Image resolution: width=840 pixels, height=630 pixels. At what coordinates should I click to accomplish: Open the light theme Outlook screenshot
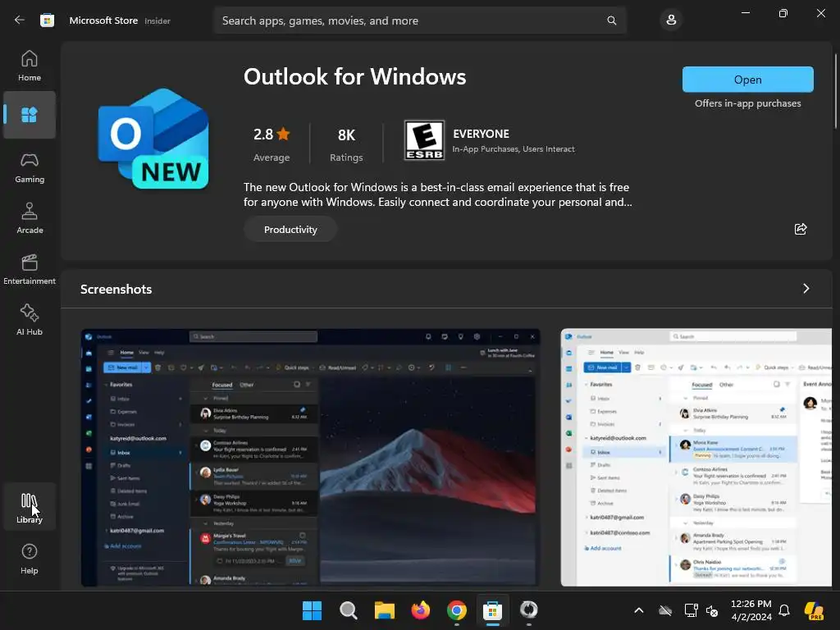pos(696,458)
